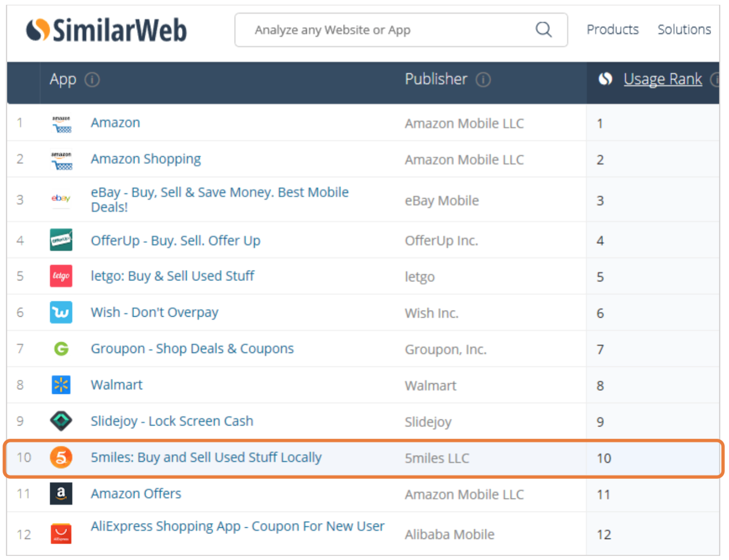Click the info icon beside Publisher header

click(x=483, y=80)
